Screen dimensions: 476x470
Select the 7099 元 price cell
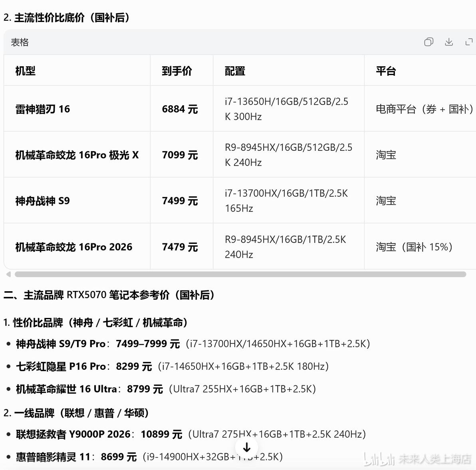pyautogui.click(x=182, y=155)
